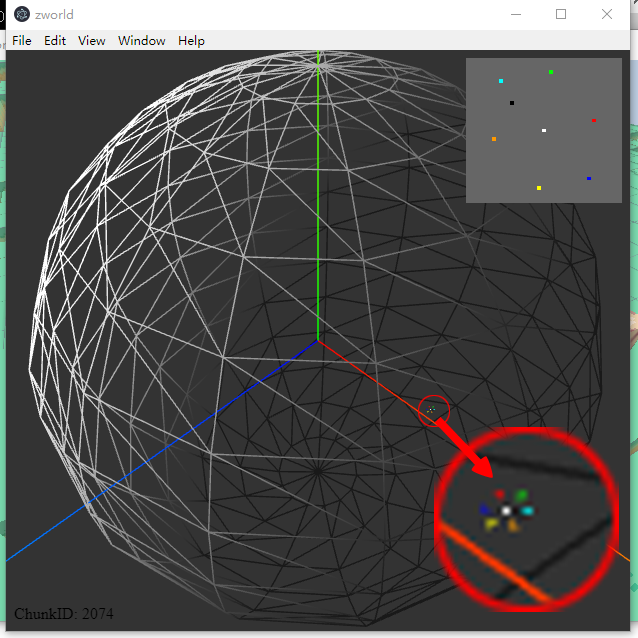Minimize the zworld window
The width and height of the screenshot is (638, 638).
pos(516,14)
